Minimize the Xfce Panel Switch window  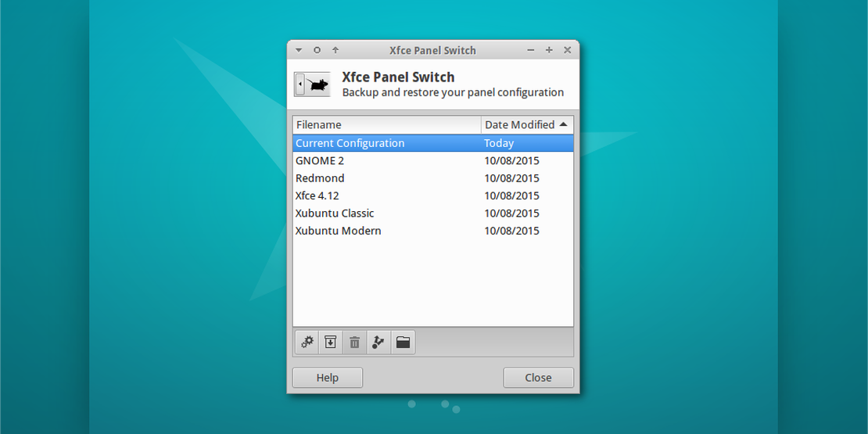(531, 50)
